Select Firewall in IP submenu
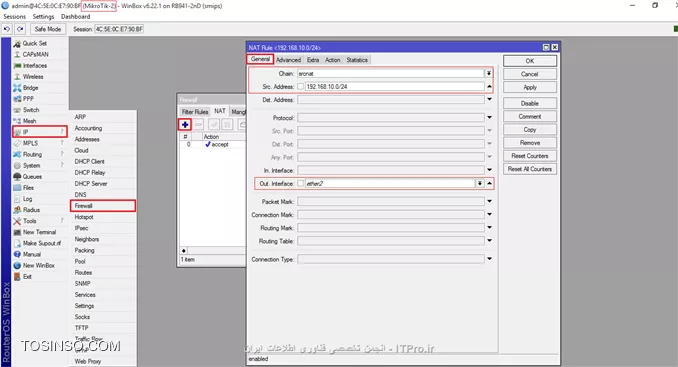678x367 pixels. pyautogui.click(x=103, y=206)
